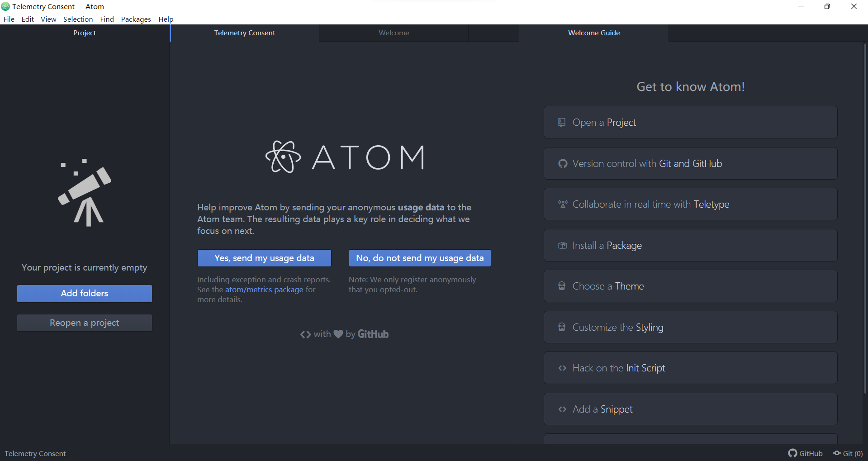
Task: Expand the Collaborate in real time with Teletype section
Action: click(690, 204)
